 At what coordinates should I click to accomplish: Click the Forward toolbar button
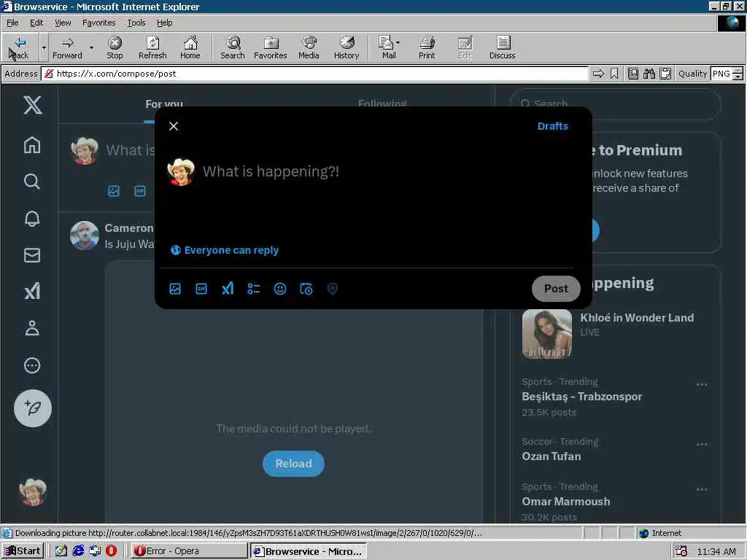point(67,47)
